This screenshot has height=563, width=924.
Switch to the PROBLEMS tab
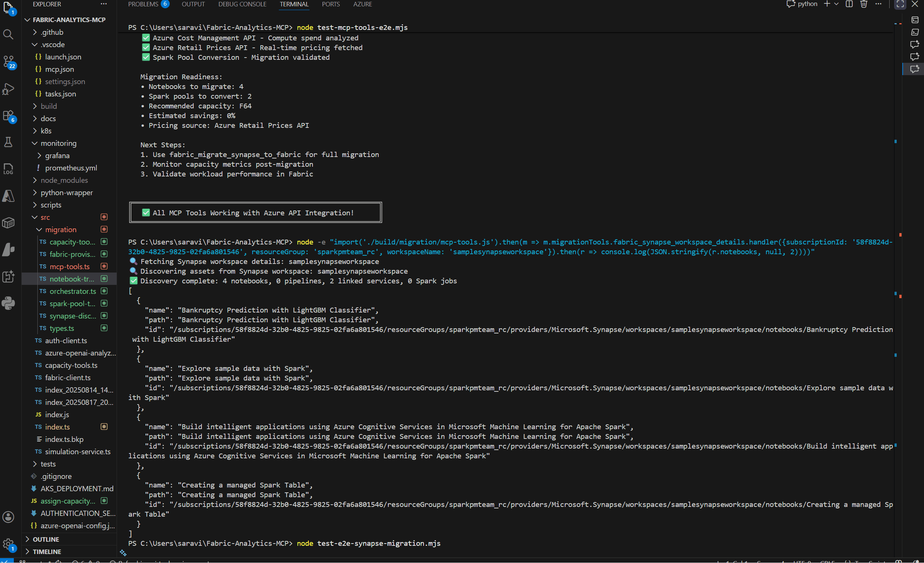pyautogui.click(x=143, y=4)
